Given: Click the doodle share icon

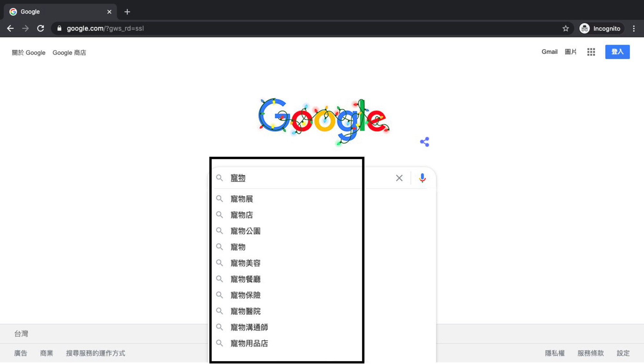Looking at the screenshot, I should coord(424,142).
